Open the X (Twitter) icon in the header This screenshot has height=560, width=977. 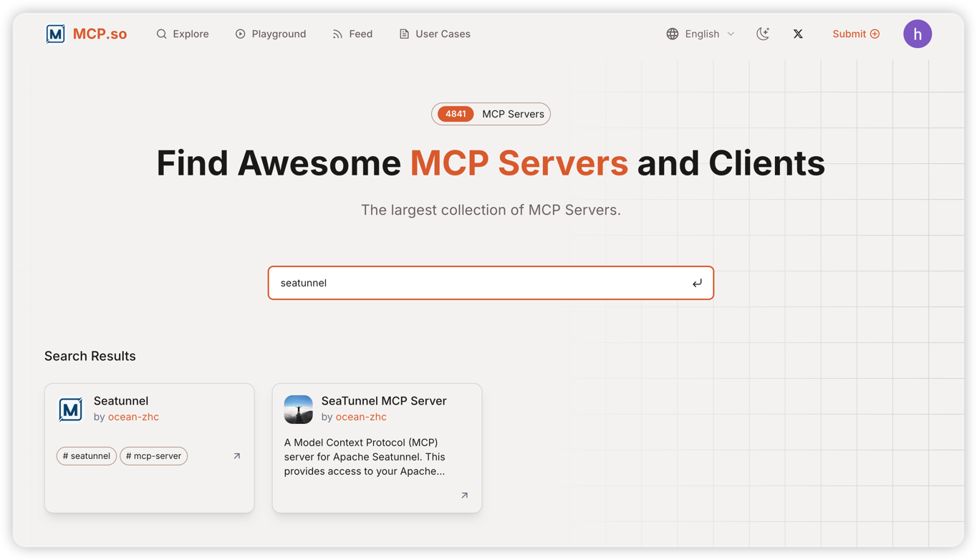click(x=798, y=34)
